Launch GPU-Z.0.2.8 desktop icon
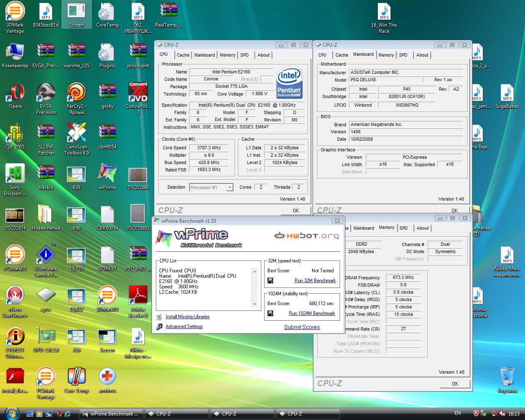 point(46,340)
